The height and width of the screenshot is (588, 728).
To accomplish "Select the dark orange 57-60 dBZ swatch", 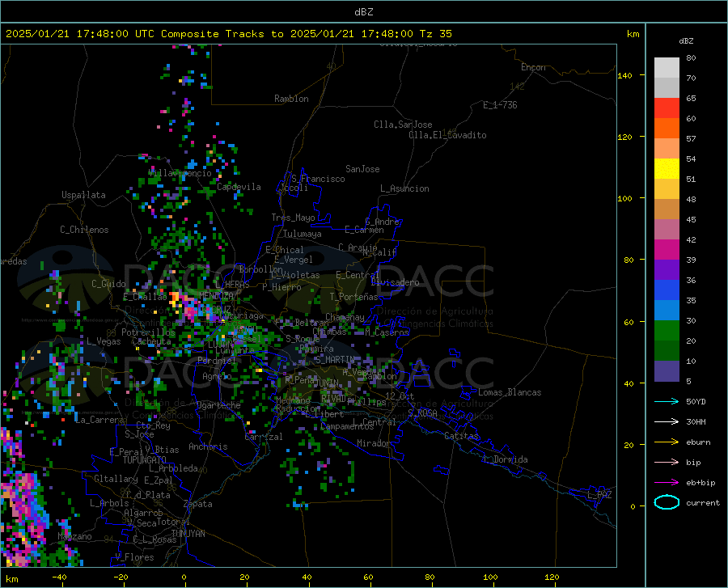I will pyautogui.click(x=667, y=129).
